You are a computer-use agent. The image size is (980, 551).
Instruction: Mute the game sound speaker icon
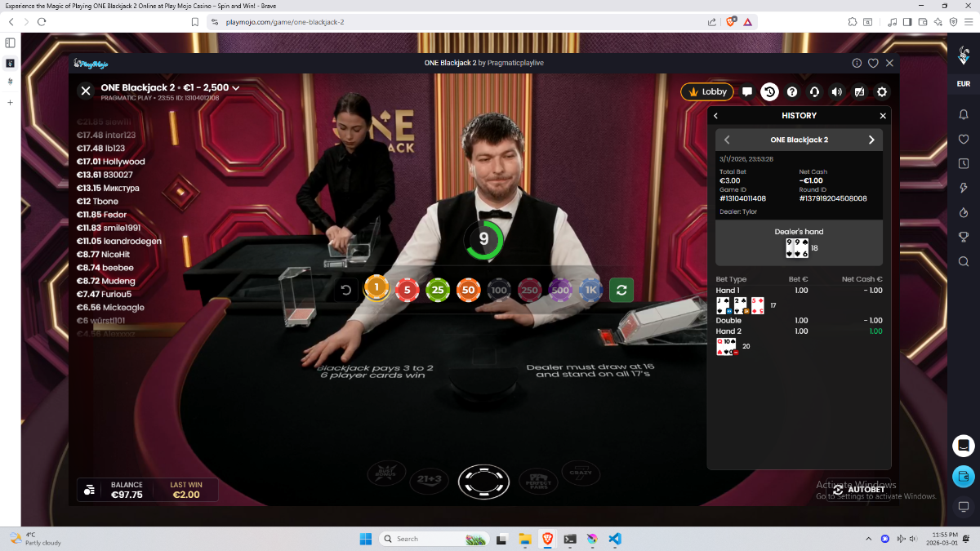click(836, 92)
